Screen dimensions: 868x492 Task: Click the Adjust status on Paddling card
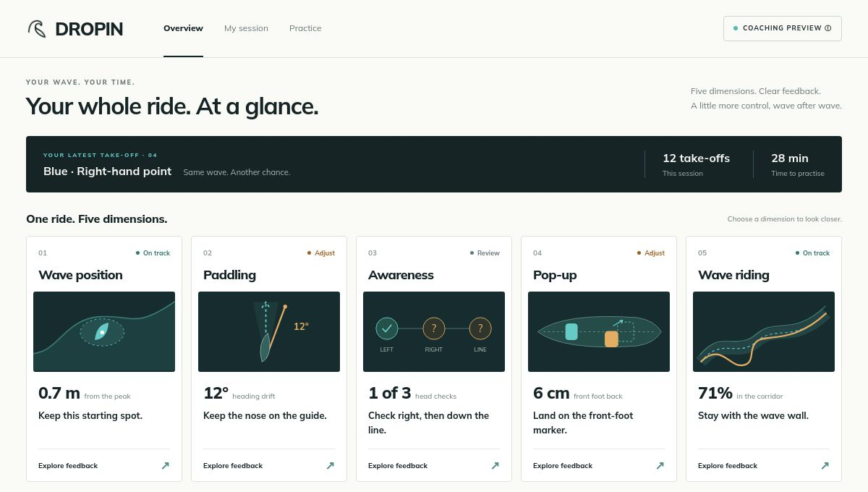point(321,253)
